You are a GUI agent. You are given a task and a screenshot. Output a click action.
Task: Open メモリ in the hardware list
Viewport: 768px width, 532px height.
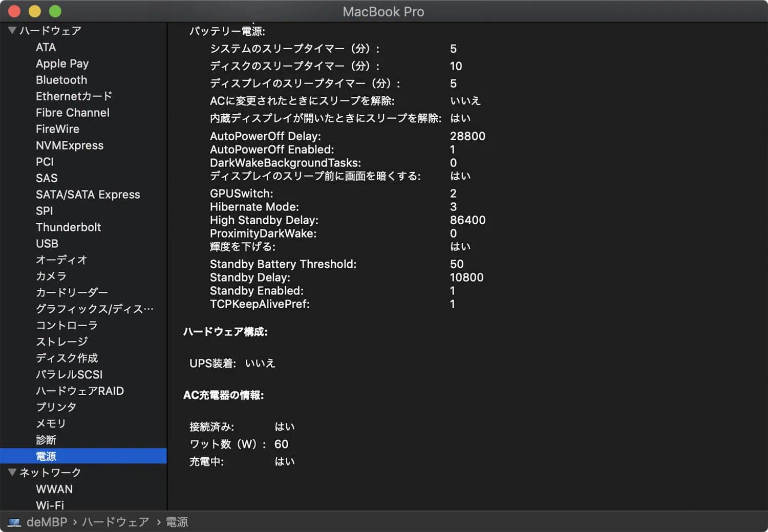[x=51, y=423]
